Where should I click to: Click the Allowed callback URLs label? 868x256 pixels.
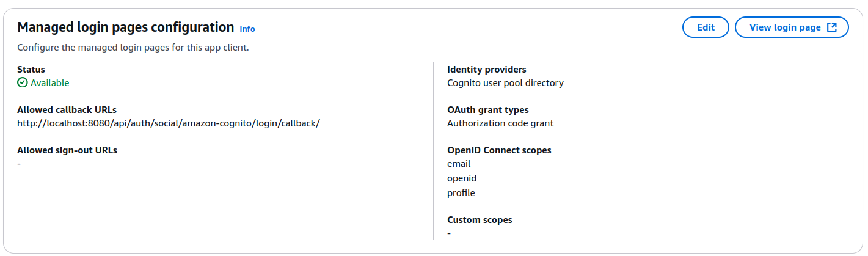[67, 110]
